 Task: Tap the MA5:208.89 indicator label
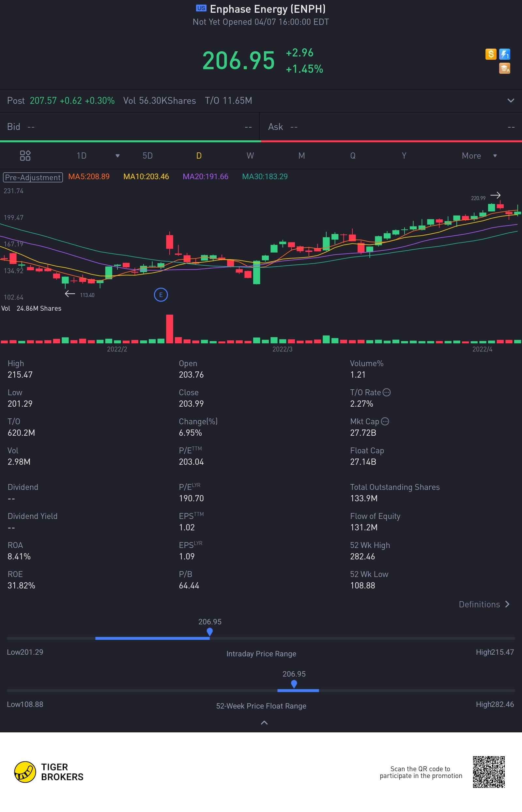[89, 177]
